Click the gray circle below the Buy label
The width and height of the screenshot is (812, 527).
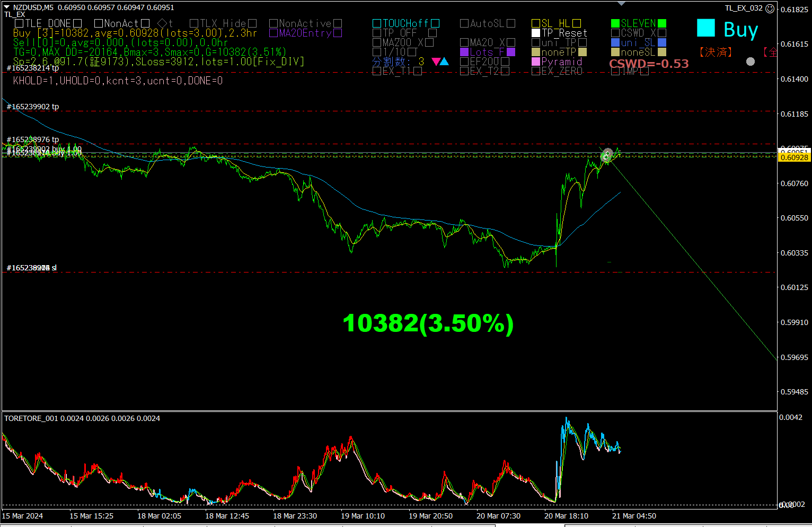[751, 62]
